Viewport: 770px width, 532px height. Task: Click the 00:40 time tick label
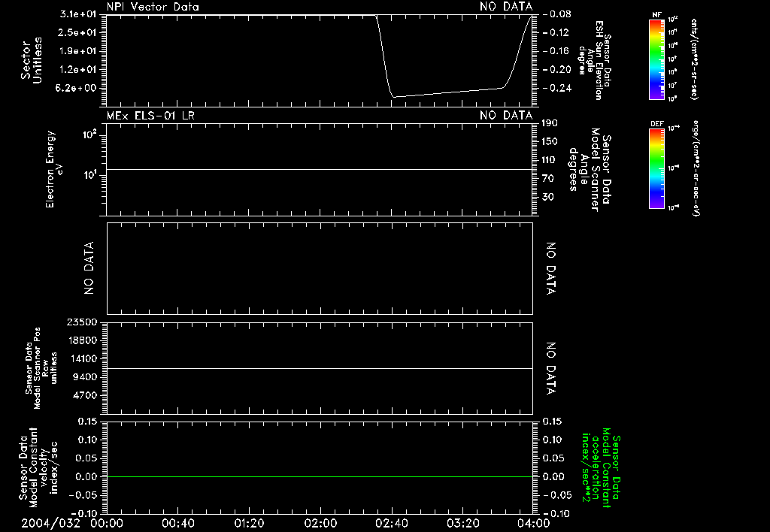[177, 523]
